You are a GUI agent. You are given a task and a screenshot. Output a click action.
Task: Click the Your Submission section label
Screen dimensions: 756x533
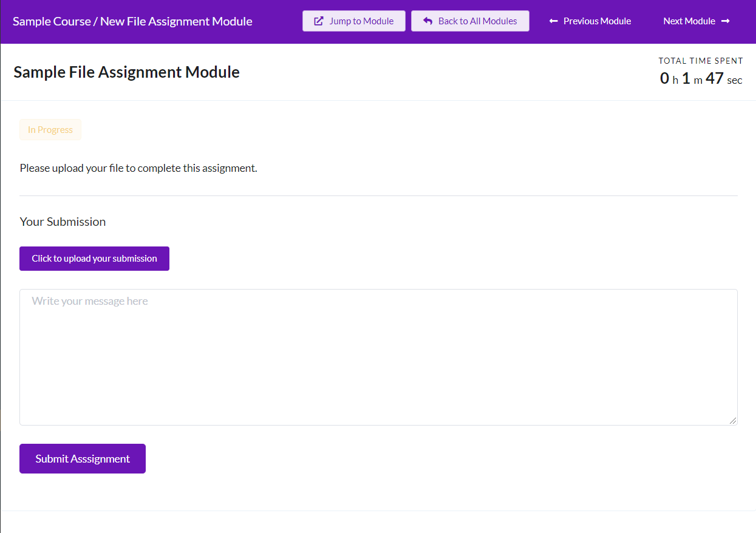coord(63,222)
